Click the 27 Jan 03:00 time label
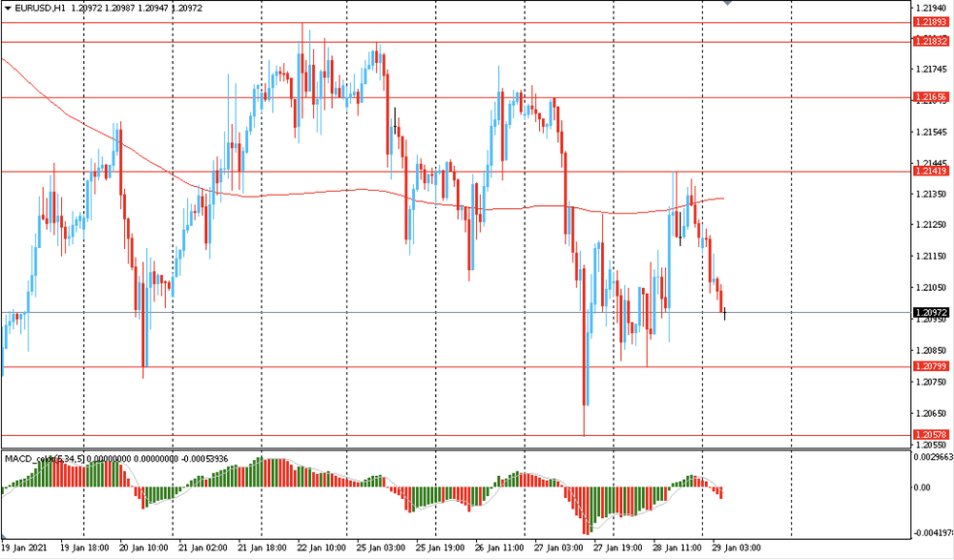This screenshot has width=954, height=560. [x=558, y=548]
